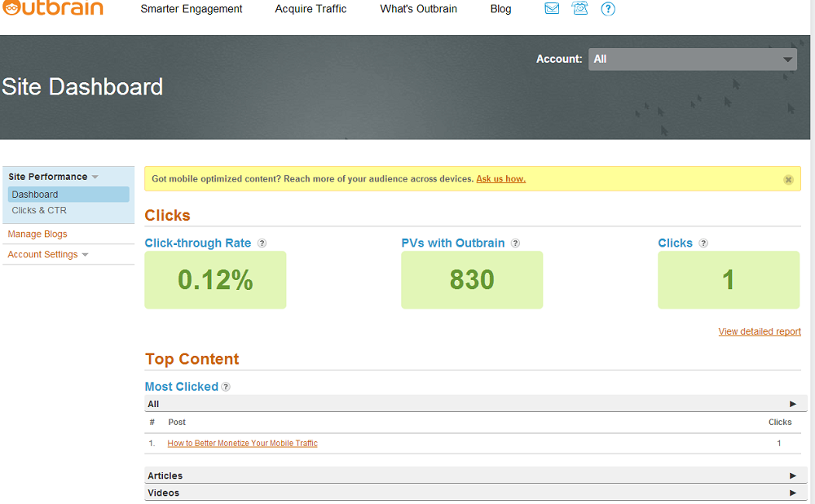815x504 pixels.
Task: Go to Acquire Traffic in navigation
Action: 311,9
